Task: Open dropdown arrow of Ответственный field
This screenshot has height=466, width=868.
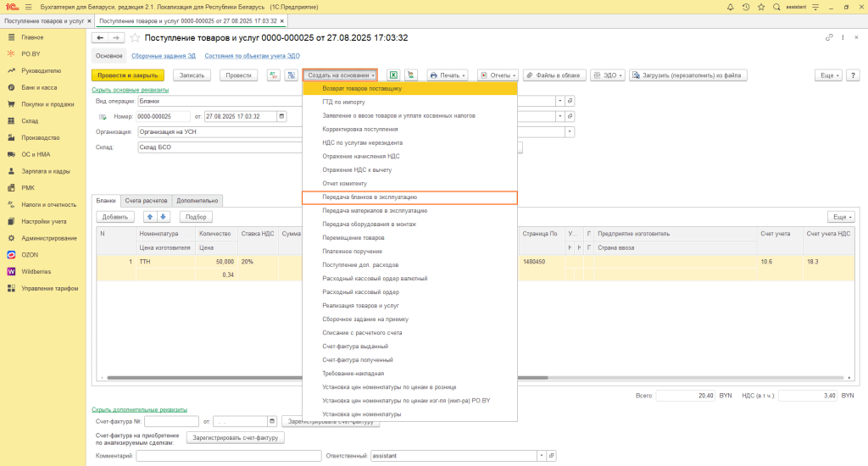Action: [542, 456]
